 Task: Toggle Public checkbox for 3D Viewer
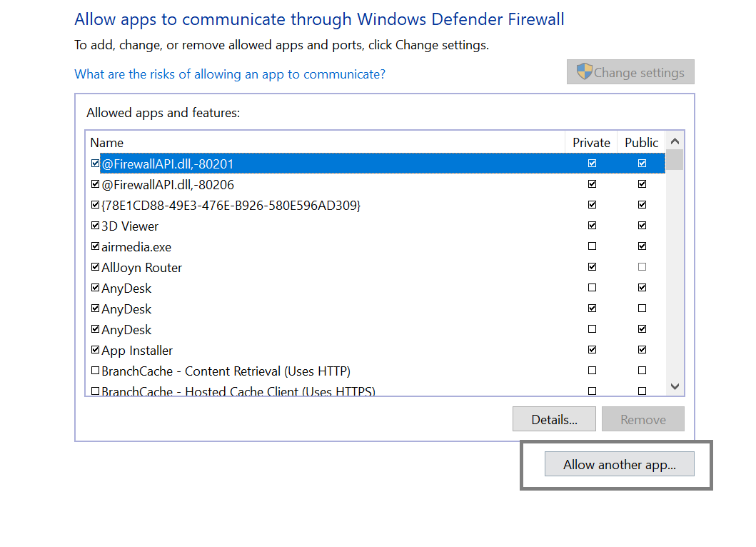point(642,225)
